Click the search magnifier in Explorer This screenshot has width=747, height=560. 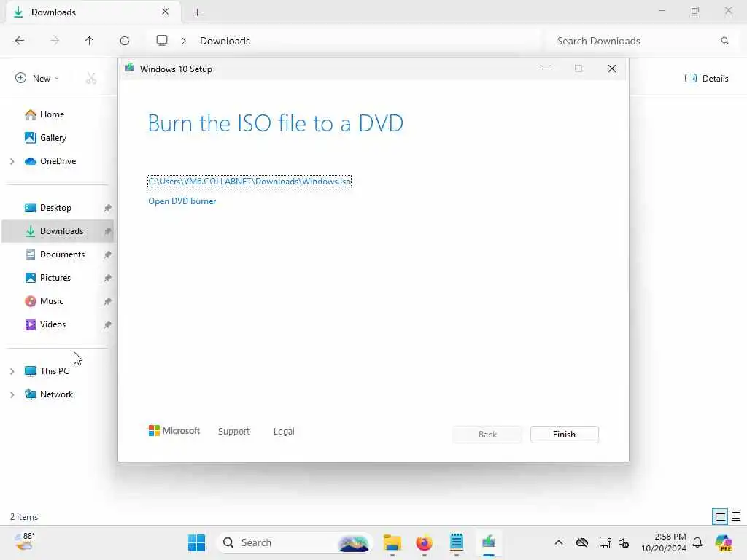click(x=724, y=41)
